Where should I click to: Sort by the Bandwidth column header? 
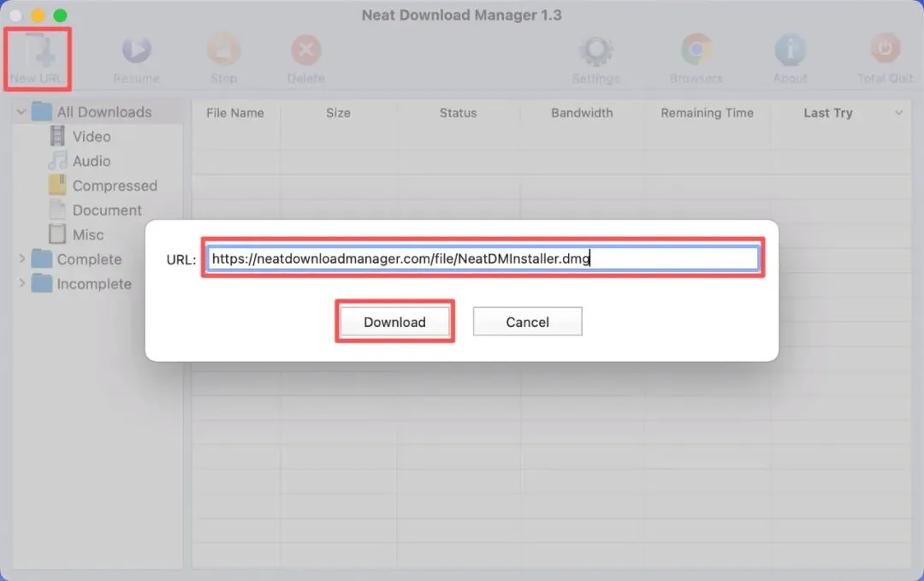pos(582,113)
